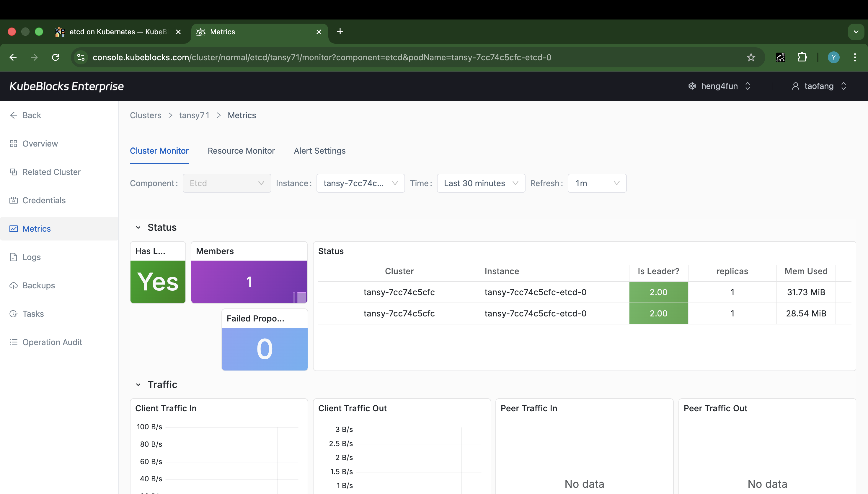Viewport: 868px width, 494px height.
Task: Click the Client Traffic Out panel title
Action: tap(352, 408)
